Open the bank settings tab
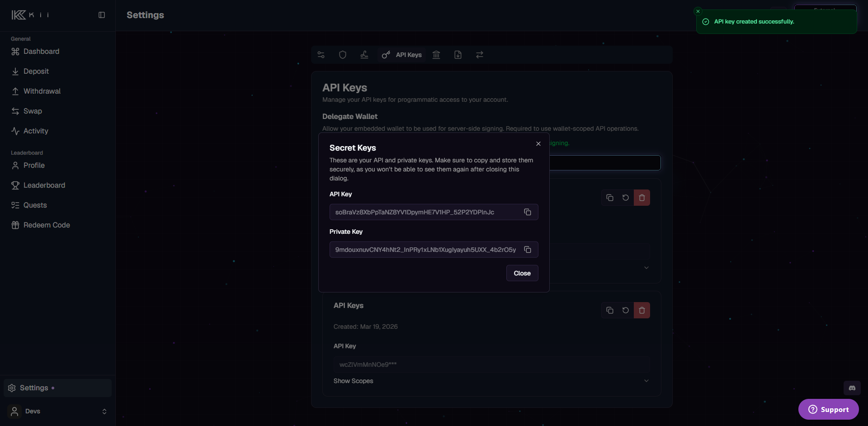This screenshot has height=426, width=868. point(436,55)
